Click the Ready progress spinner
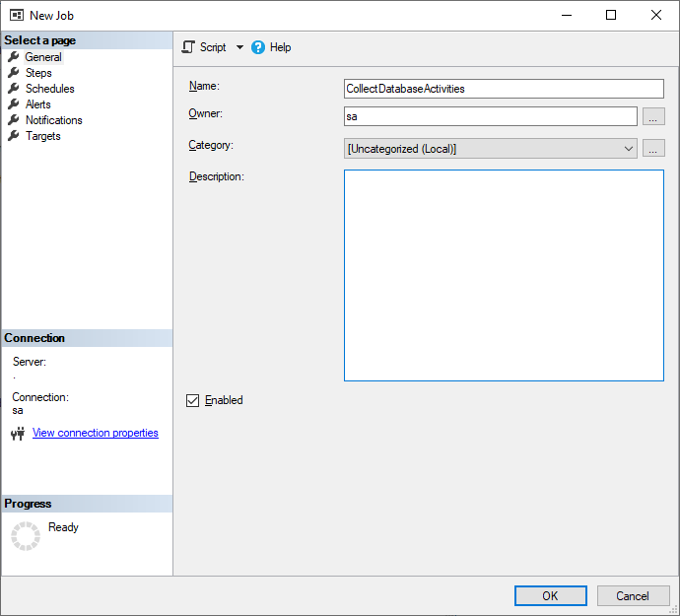Screen dimensions: 680x616 [26, 536]
